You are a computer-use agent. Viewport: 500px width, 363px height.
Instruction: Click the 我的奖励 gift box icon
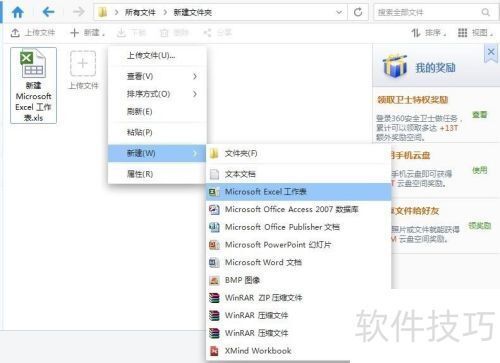[x=395, y=66]
